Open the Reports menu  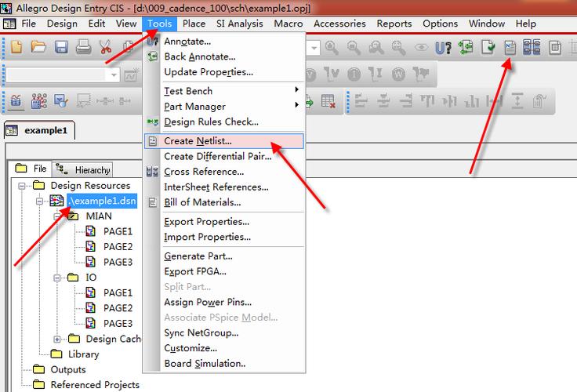[x=394, y=24]
